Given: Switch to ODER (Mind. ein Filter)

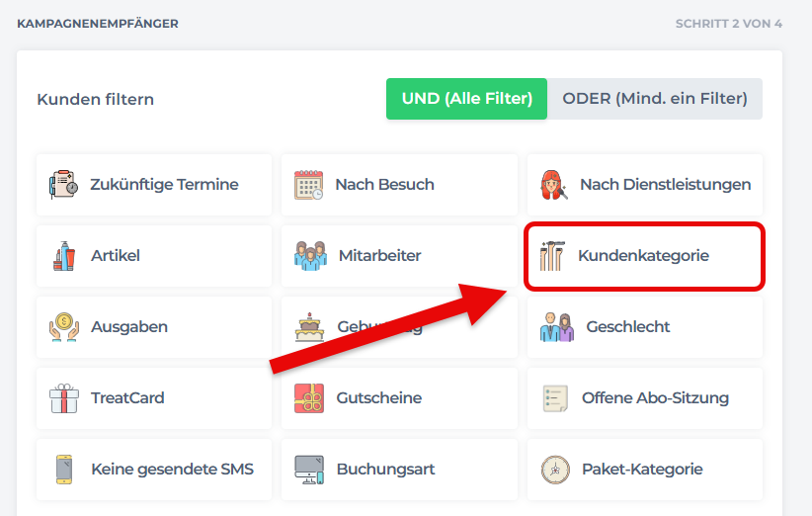Looking at the screenshot, I should pyautogui.click(x=655, y=99).
